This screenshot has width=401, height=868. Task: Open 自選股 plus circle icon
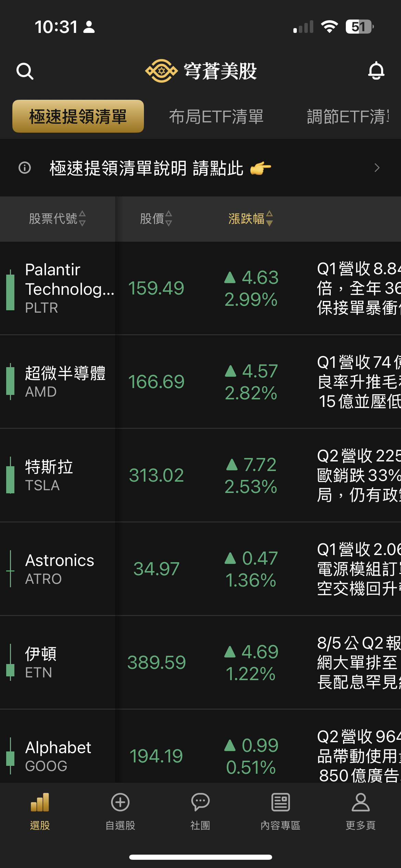pyautogui.click(x=120, y=802)
